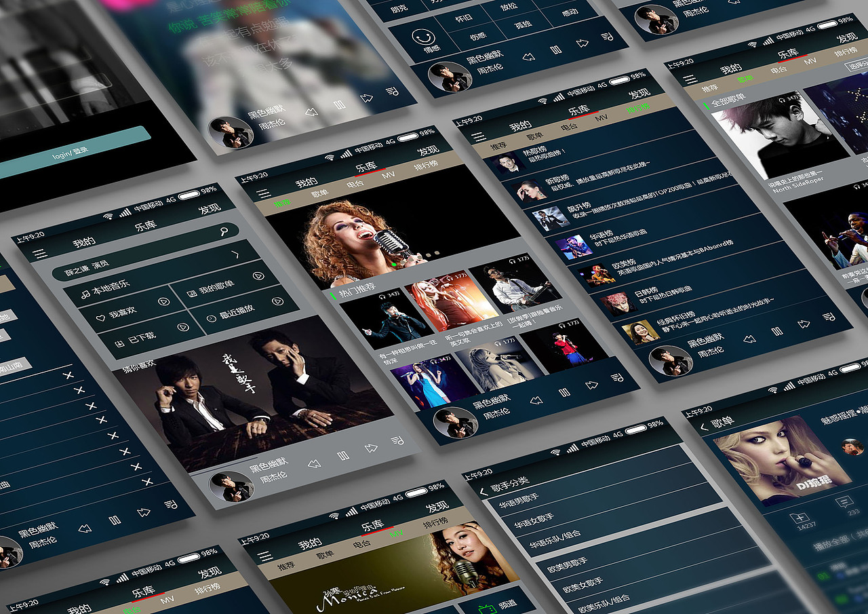
Task: Select 发现 tab on My Music screen
Action: (209, 209)
